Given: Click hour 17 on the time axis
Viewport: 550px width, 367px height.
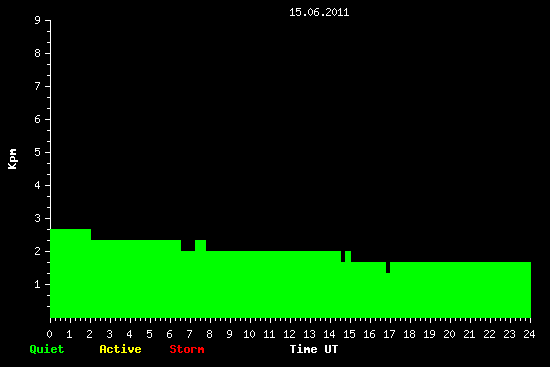Looking at the screenshot, I should (x=389, y=334).
